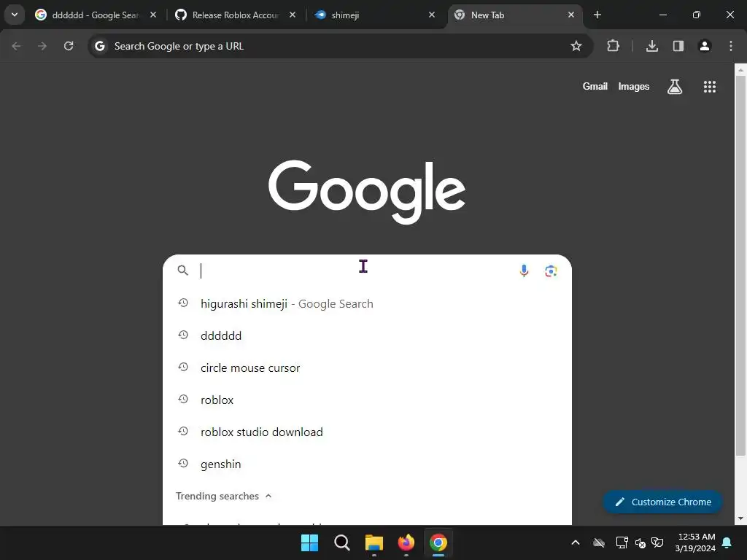Open the Extensions puzzle icon
This screenshot has width=747, height=560.
tap(613, 46)
